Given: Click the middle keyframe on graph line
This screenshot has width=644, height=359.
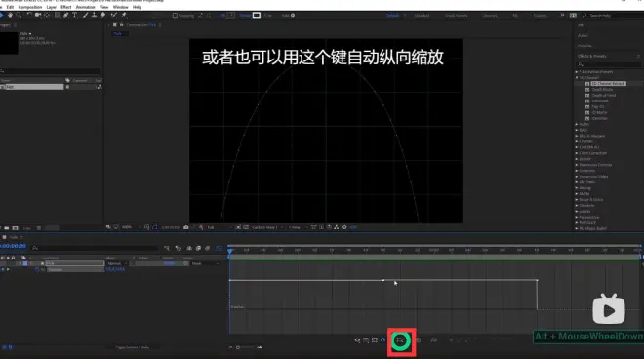Looking at the screenshot, I should point(383,280).
